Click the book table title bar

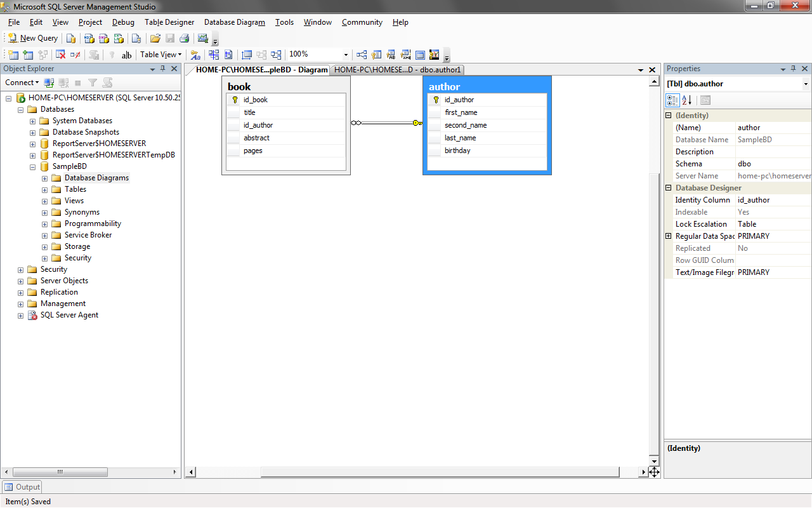286,86
